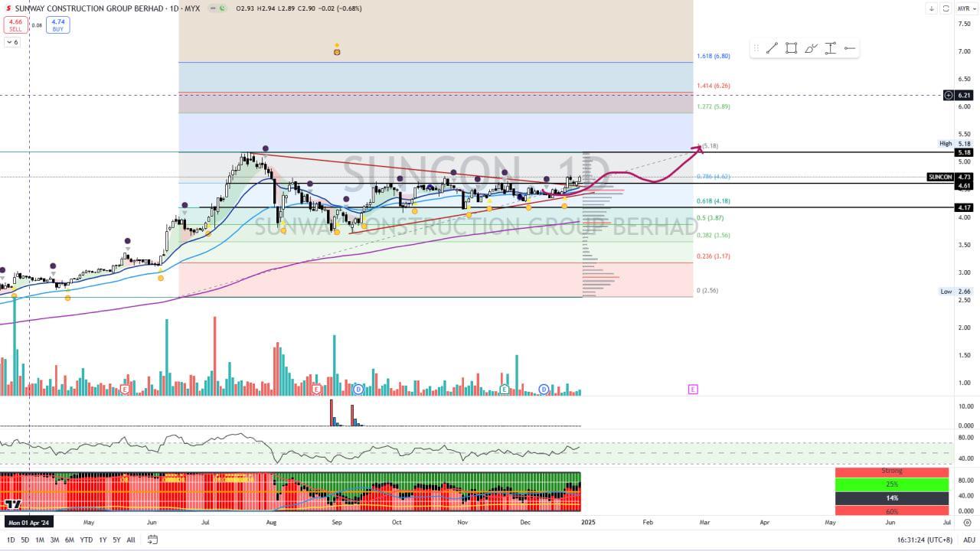Show All time range
This screenshot has height=551, width=980.
[x=131, y=540]
